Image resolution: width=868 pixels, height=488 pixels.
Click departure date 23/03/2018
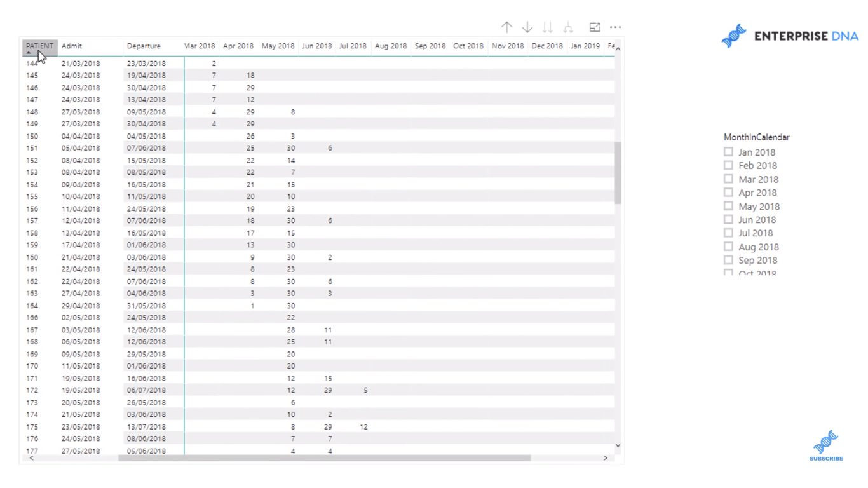[146, 64]
